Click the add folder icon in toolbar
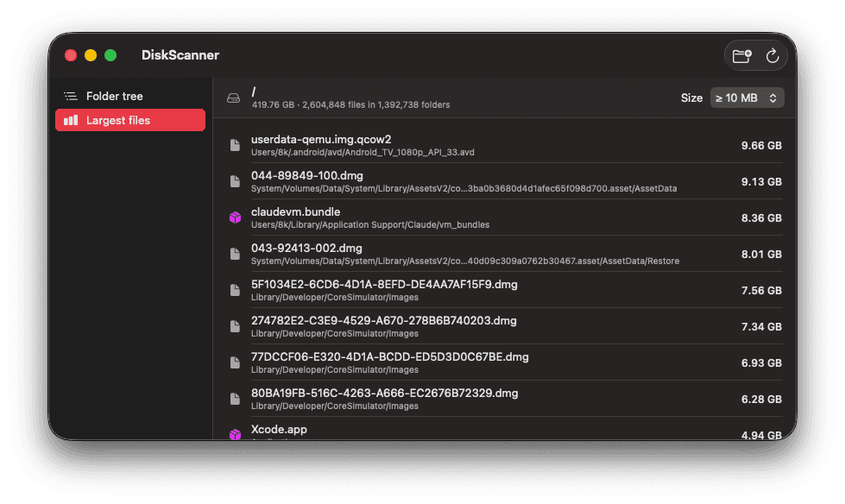 (741, 55)
